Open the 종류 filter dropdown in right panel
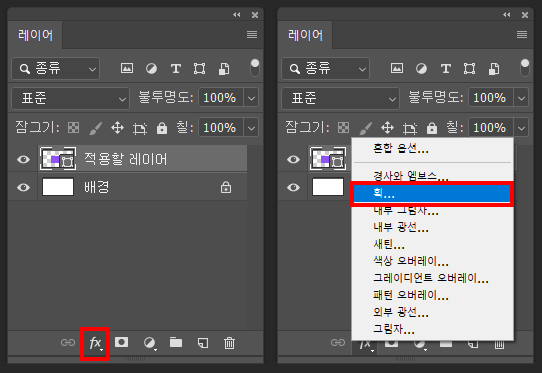The height and width of the screenshot is (373, 542). (x=326, y=68)
